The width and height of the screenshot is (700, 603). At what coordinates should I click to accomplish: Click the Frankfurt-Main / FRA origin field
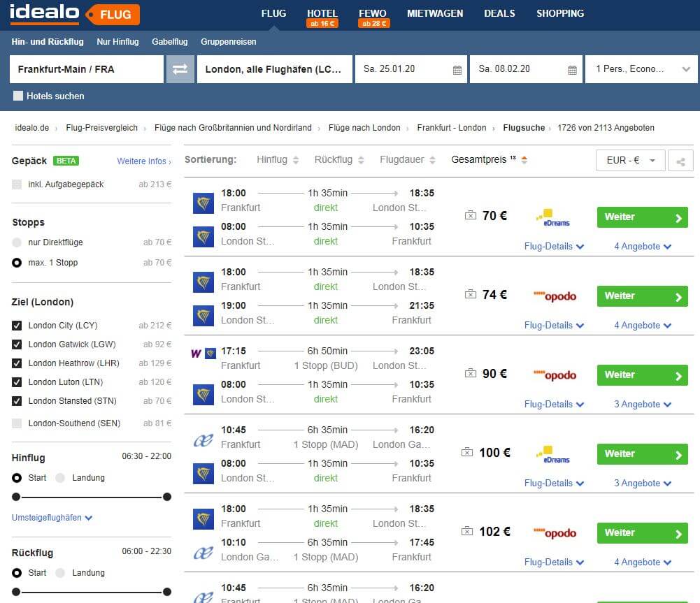[x=87, y=69]
